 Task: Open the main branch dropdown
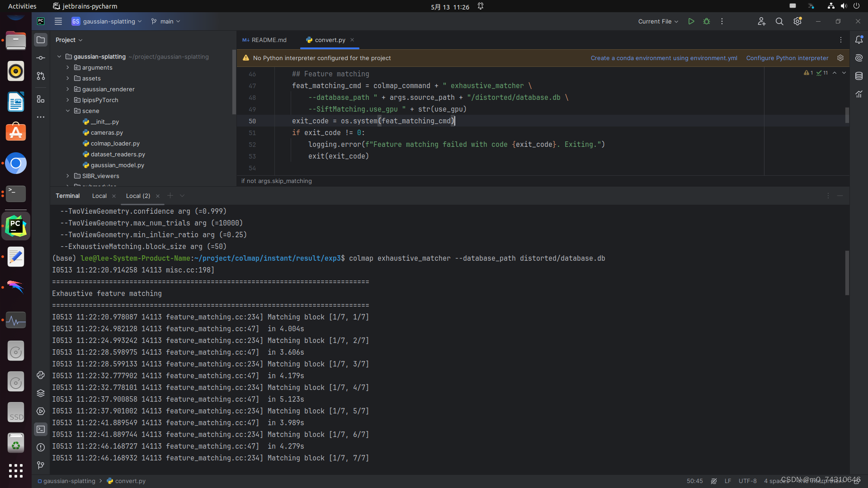tap(166, 21)
